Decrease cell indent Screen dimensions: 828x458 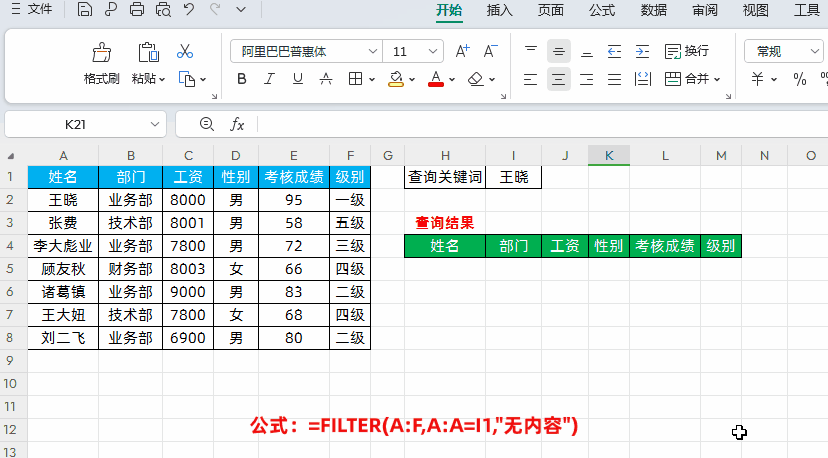point(614,51)
